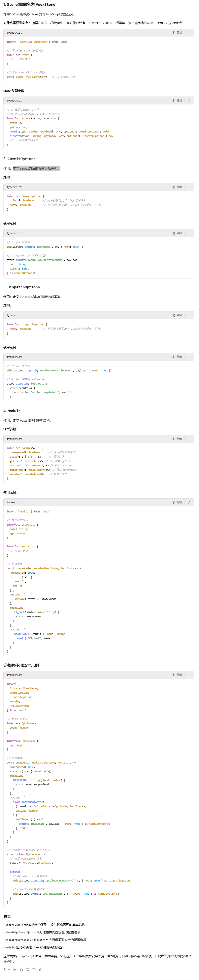Click the '泛型参数' label under Module
This screenshot has height=980, width=199.
(x=10, y=429)
